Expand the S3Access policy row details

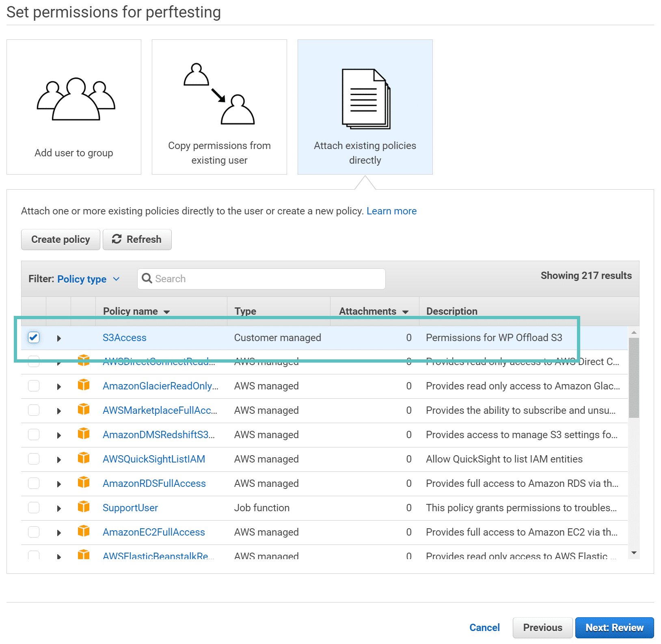(x=59, y=337)
